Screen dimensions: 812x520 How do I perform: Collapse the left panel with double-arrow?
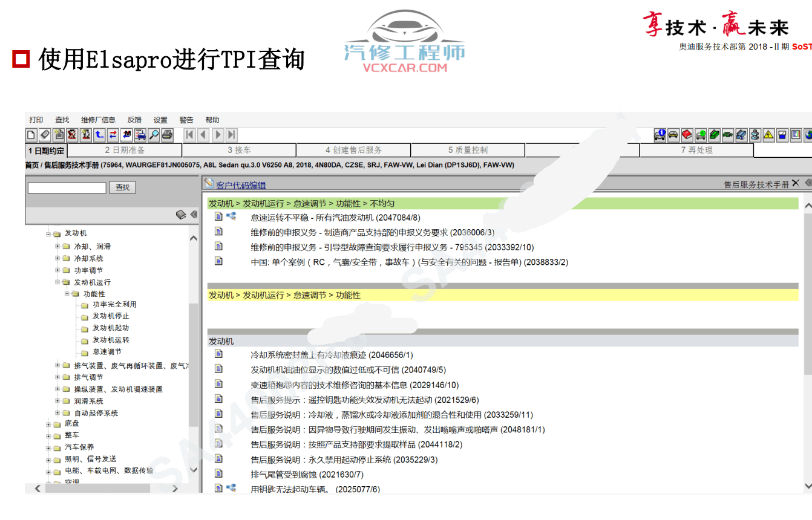194,215
